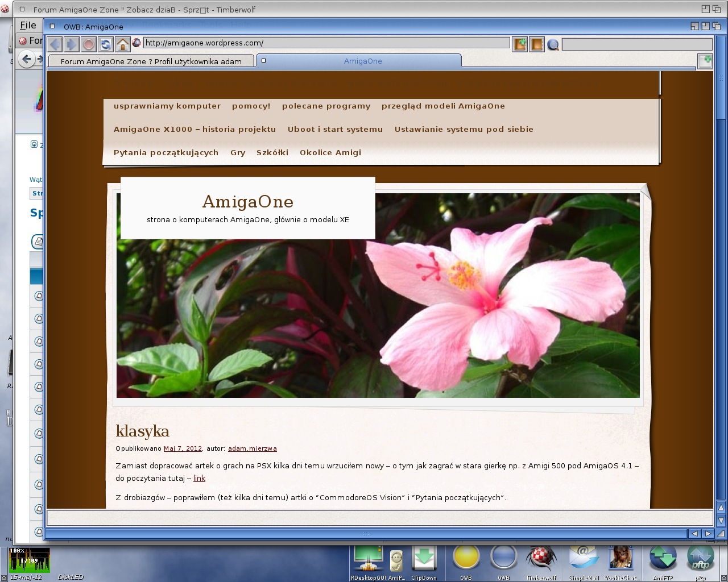Click horizontal scrollbar left arrow
728x582 pixels.
694,534
